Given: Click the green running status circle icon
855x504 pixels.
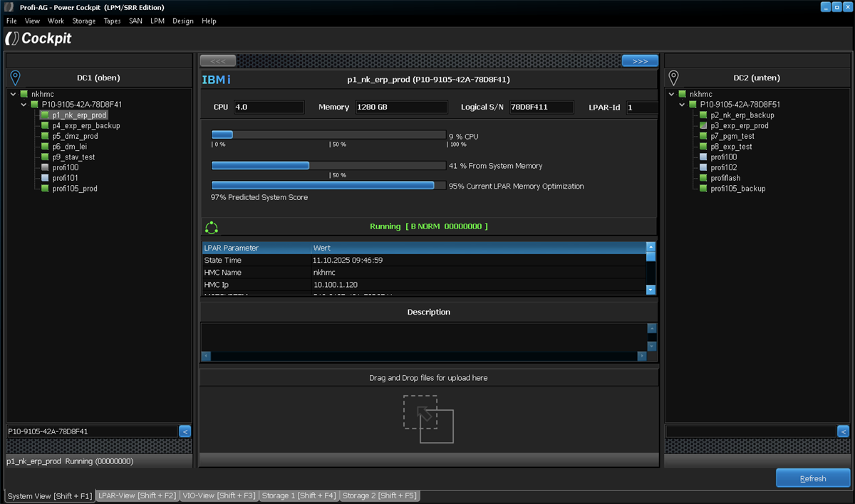Looking at the screenshot, I should pos(212,227).
